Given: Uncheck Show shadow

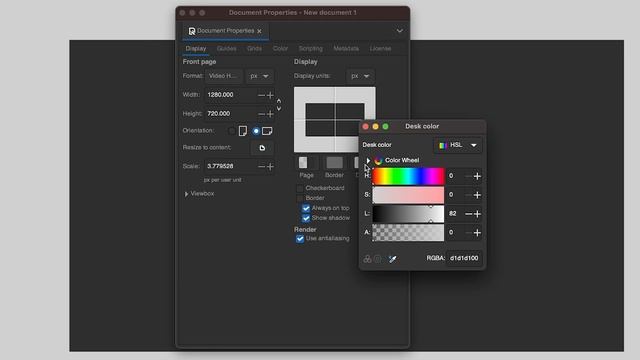Looking at the screenshot, I should (x=306, y=218).
